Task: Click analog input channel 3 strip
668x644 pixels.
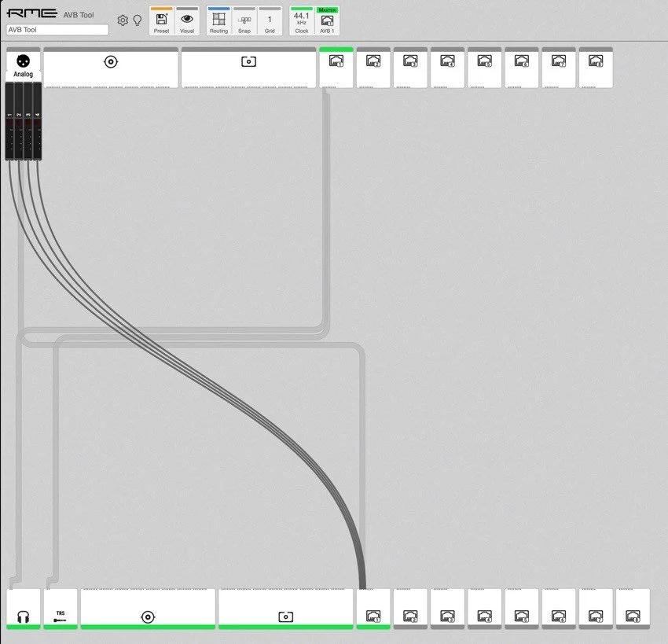Action: [28, 121]
